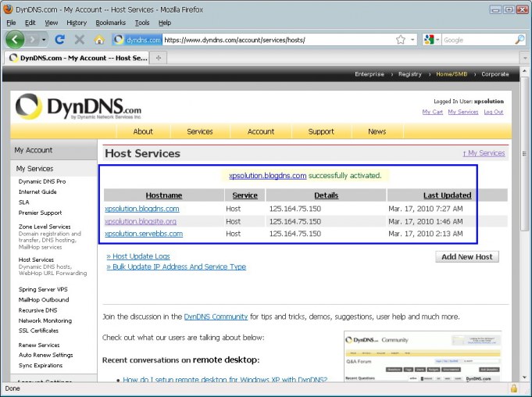Viewport: 532px width, 397px height.
Task: Click the Google search engine icon
Action: 429,40
